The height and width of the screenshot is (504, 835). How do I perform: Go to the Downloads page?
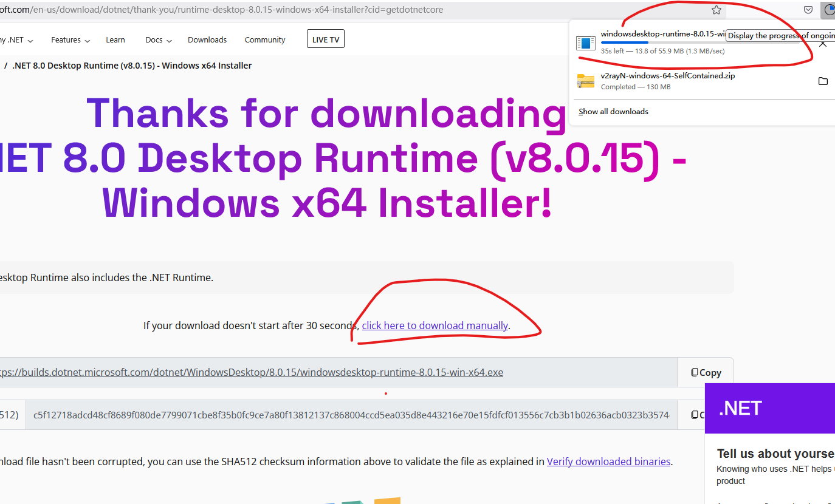[x=207, y=40]
